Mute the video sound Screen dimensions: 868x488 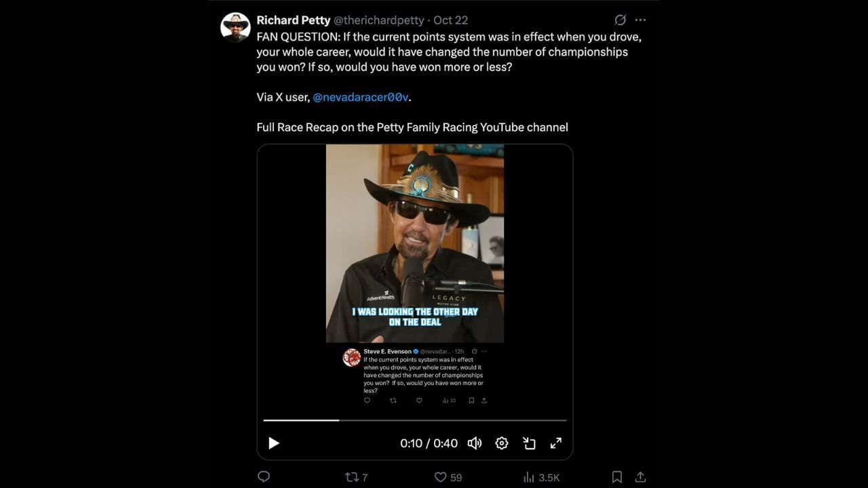click(475, 443)
